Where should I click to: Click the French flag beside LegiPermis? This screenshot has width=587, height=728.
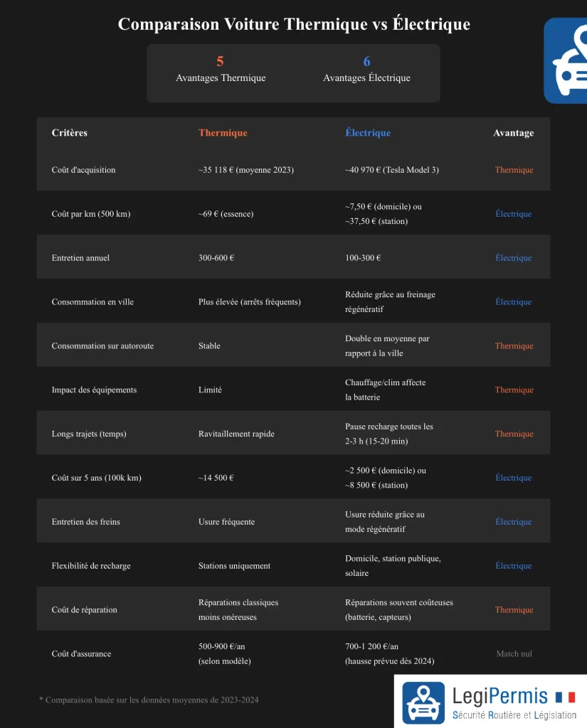tap(566, 696)
